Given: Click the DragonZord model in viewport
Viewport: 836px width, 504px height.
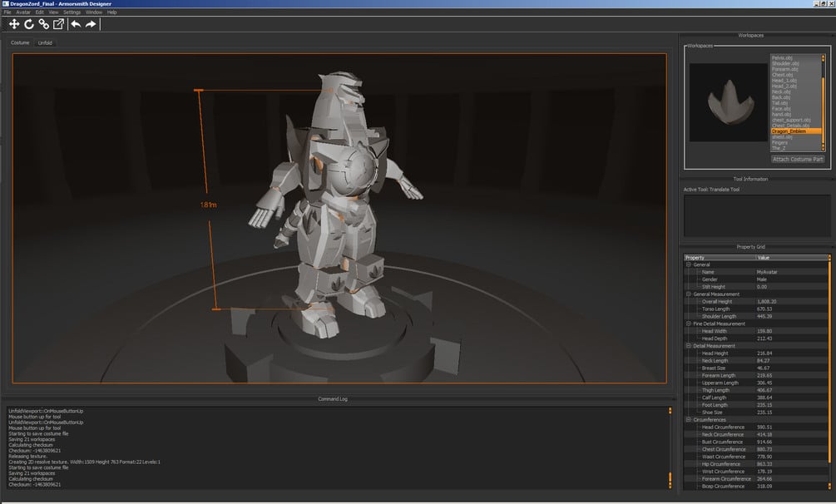Looking at the screenshot, I should pyautogui.click(x=335, y=203).
